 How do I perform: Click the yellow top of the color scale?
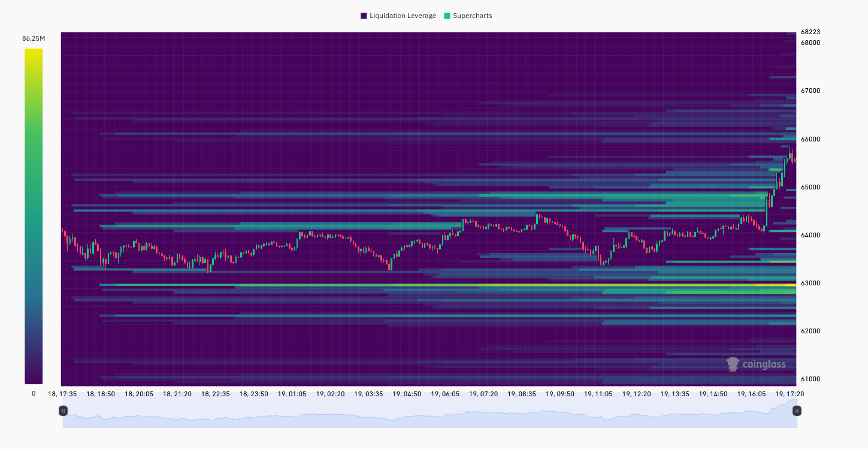(34, 53)
